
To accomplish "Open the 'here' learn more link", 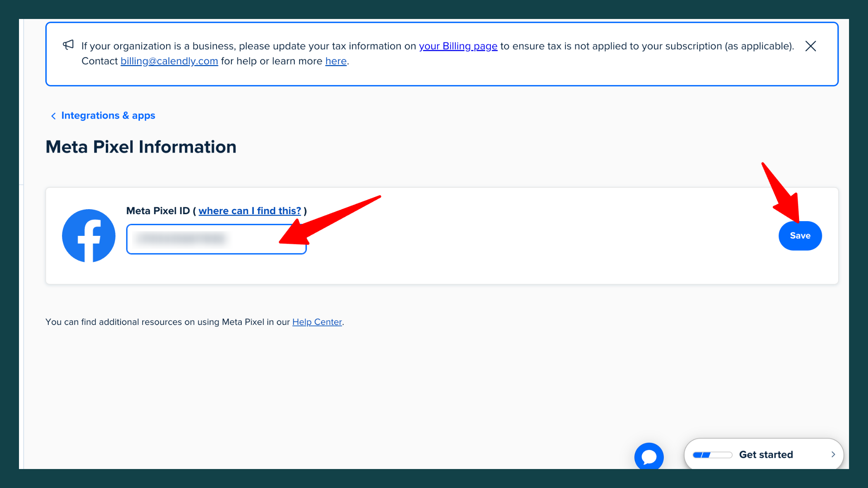I will (x=336, y=61).
